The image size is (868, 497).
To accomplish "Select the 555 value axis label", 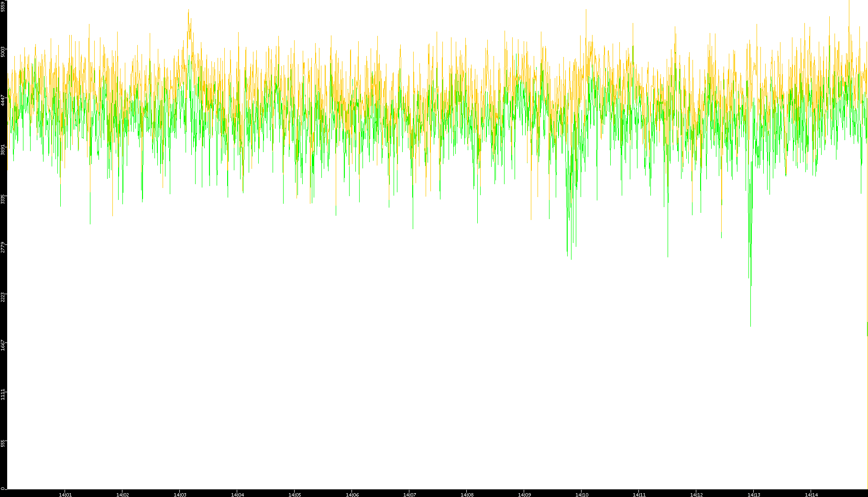I will (x=3, y=444).
